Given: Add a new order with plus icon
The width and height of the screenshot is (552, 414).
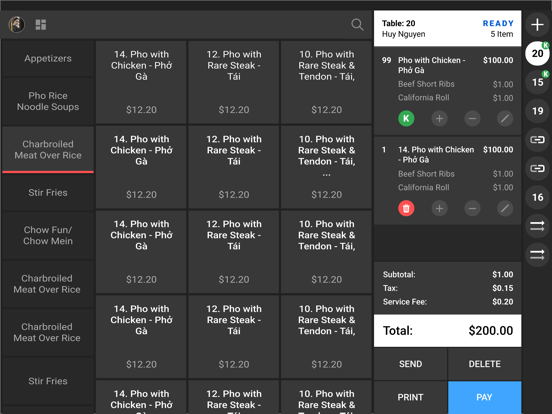Looking at the screenshot, I should coord(537,25).
